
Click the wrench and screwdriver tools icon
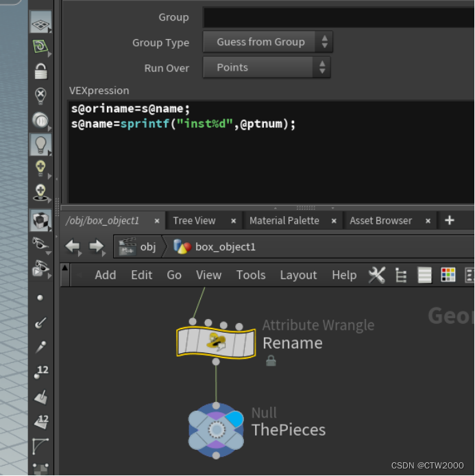click(x=376, y=275)
